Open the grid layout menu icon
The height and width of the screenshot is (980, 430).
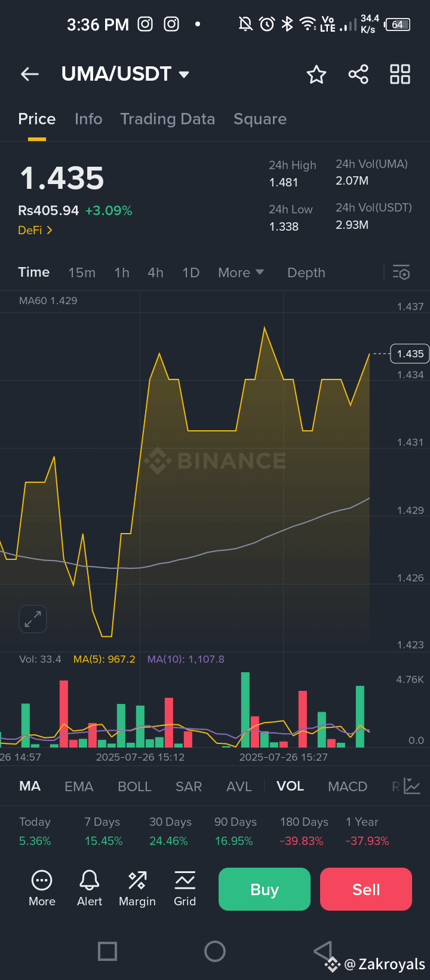coord(400,75)
